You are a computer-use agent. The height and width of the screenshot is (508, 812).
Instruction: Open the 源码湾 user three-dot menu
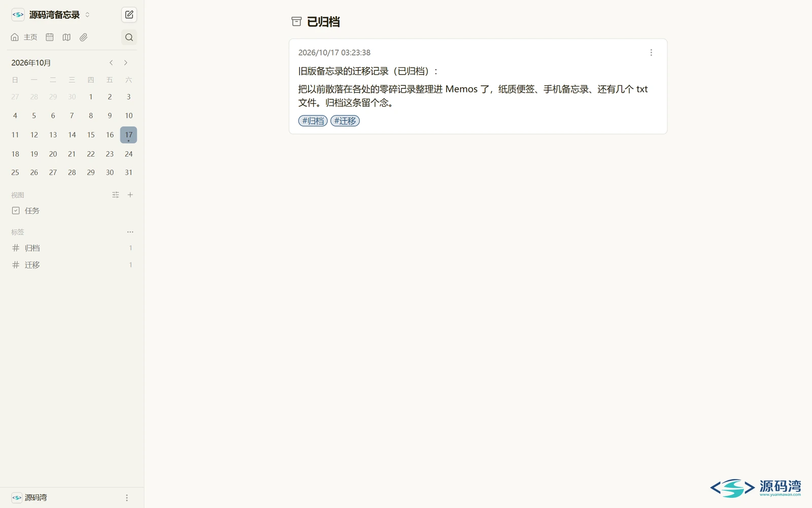(x=127, y=498)
